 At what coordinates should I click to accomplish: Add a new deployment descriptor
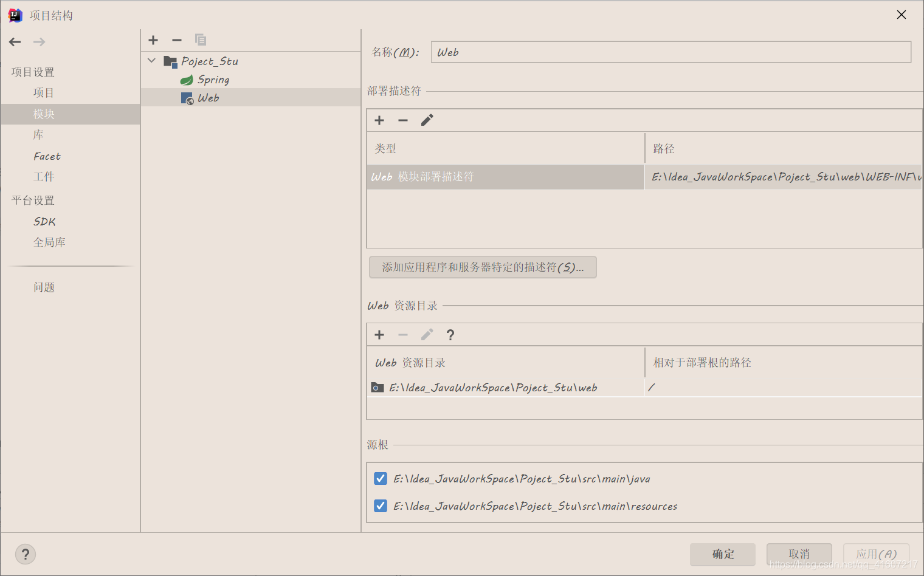tap(379, 120)
